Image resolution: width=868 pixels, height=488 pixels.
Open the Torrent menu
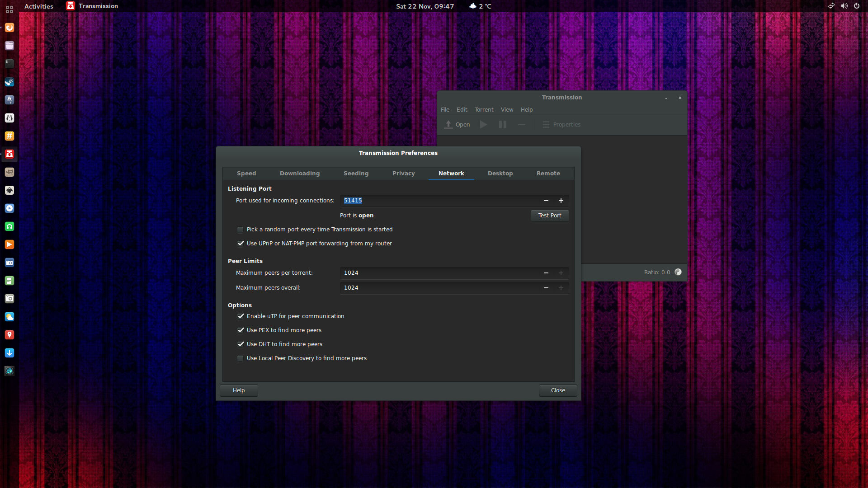484,110
